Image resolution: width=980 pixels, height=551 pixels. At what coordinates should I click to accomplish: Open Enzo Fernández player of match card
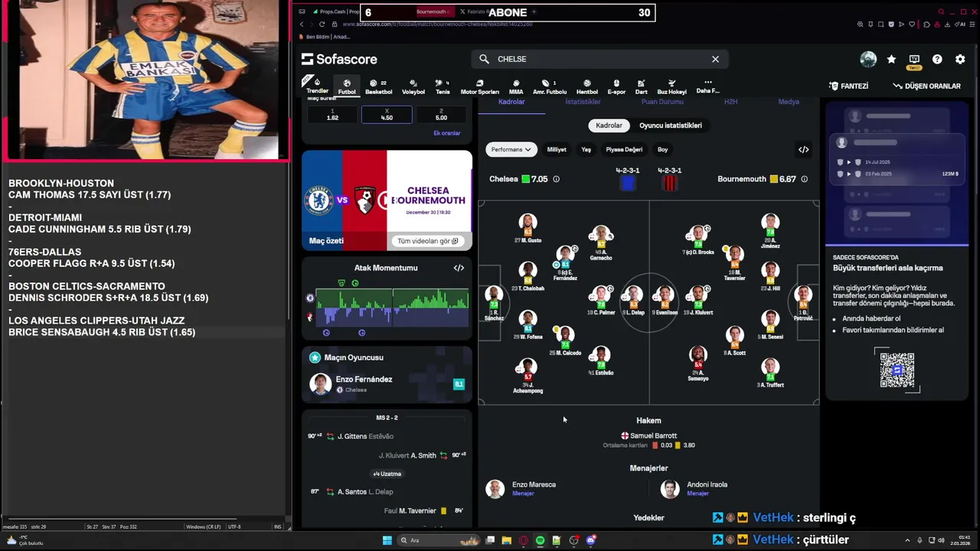(387, 384)
